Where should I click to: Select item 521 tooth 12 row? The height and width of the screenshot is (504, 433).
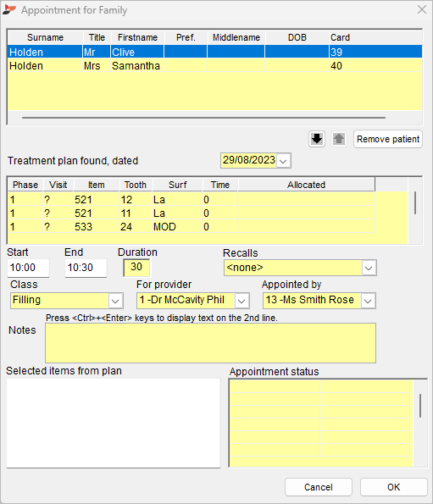(191, 200)
